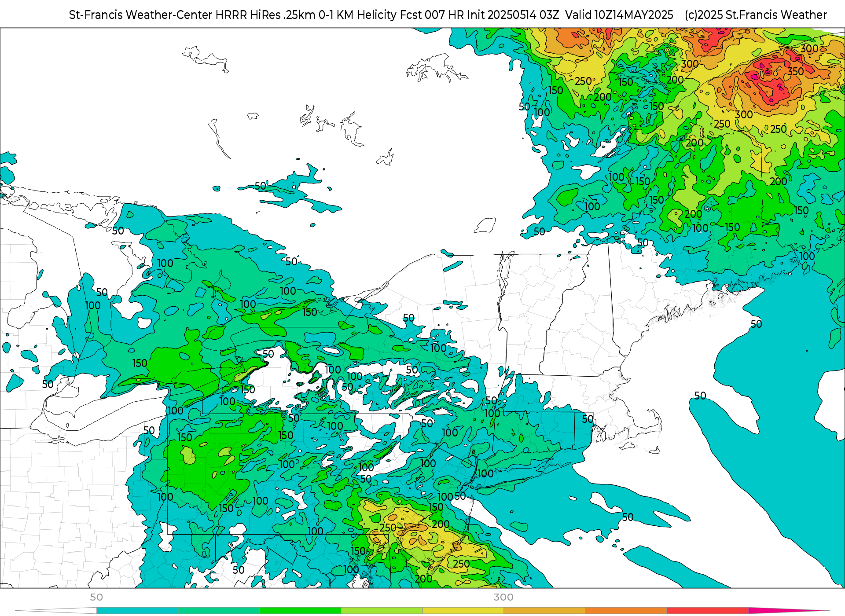
Task: Click the '300' label on the color bar legend
Action: click(503, 597)
